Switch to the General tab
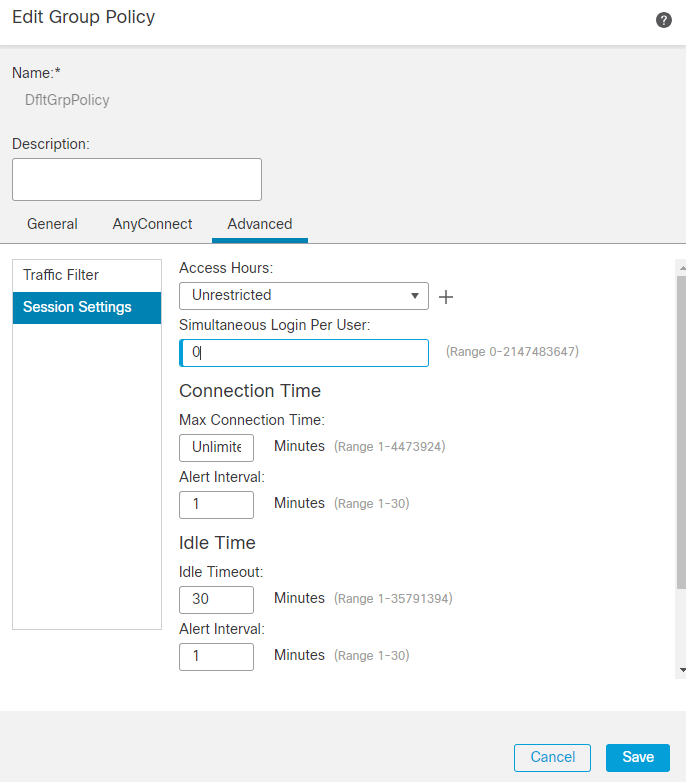686x782 pixels. tap(52, 224)
